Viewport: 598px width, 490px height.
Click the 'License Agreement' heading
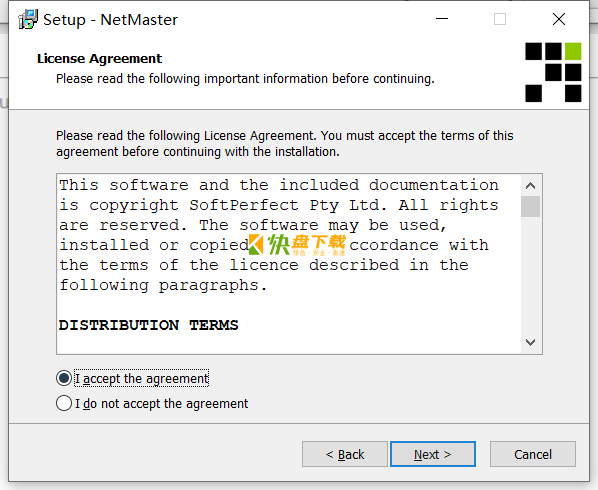click(100, 58)
